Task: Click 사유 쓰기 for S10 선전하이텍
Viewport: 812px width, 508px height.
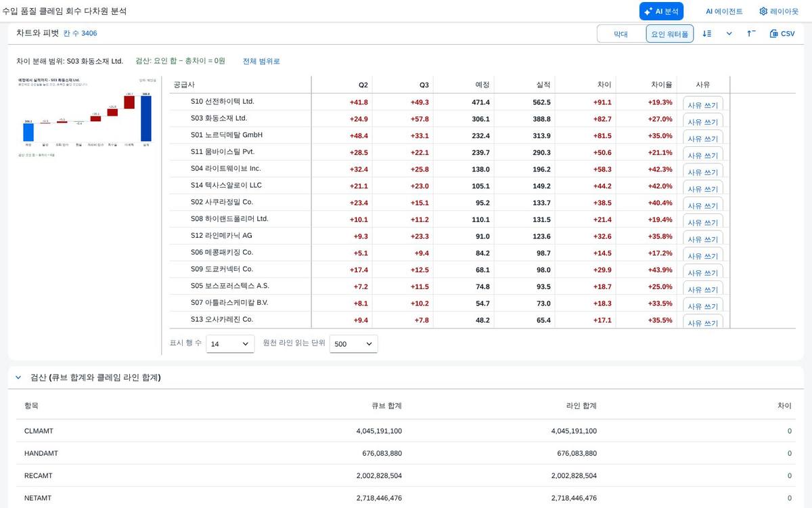Action: click(703, 104)
